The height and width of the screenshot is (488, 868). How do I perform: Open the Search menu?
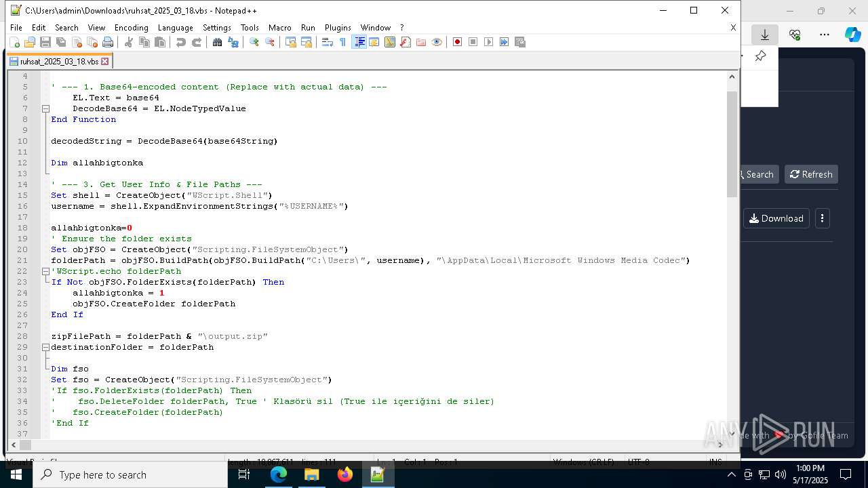[66, 28]
